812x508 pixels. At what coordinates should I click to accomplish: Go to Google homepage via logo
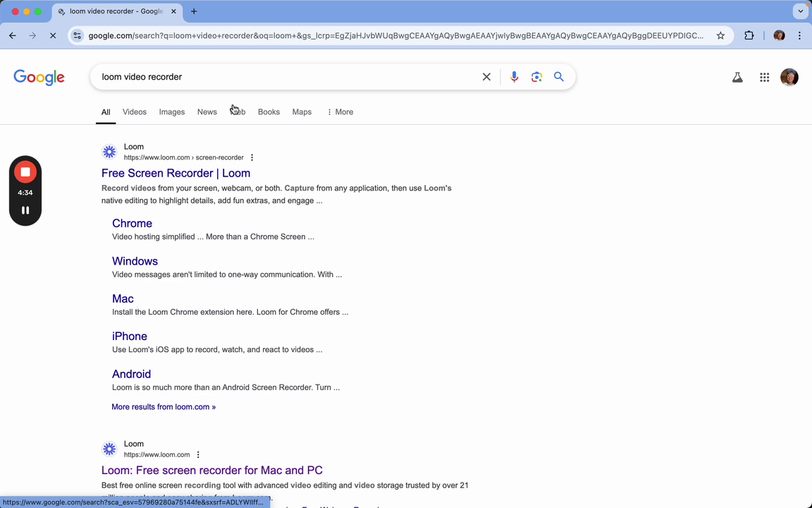(x=39, y=77)
